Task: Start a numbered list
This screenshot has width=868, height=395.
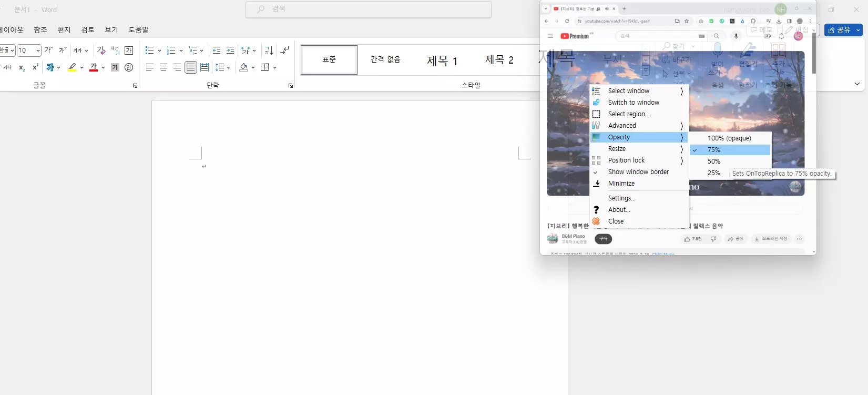Action: coord(171,50)
